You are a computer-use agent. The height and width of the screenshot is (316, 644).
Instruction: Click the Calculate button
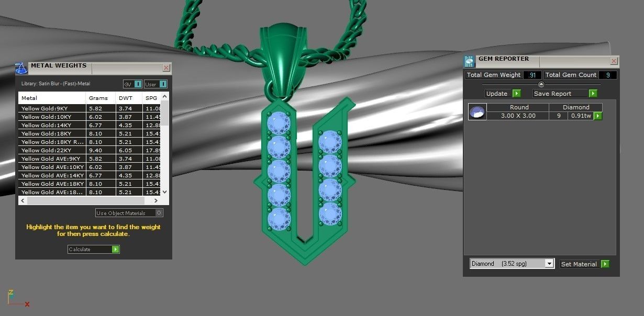tap(94, 250)
